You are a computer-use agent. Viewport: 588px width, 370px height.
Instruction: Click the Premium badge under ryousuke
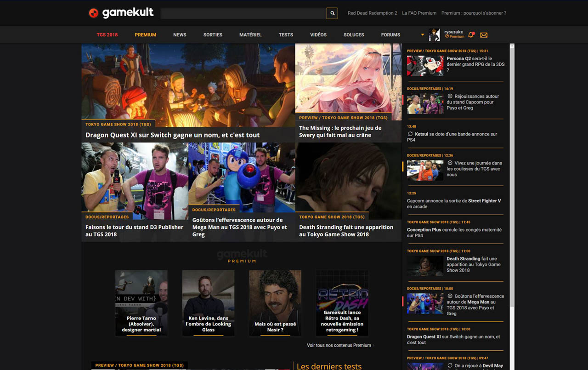point(455,37)
